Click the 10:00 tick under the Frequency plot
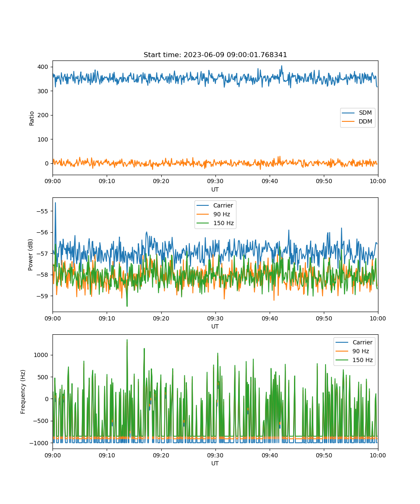420x504 pixels. pyautogui.click(x=378, y=455)
